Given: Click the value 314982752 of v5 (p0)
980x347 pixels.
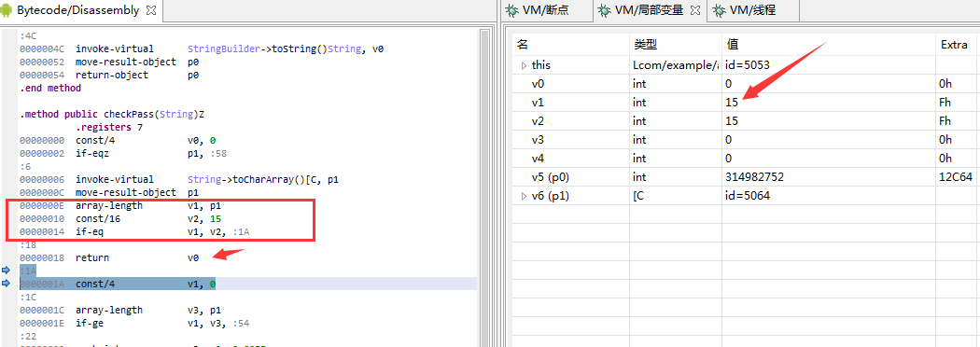Looking at the screenshot, I should 754,177.
